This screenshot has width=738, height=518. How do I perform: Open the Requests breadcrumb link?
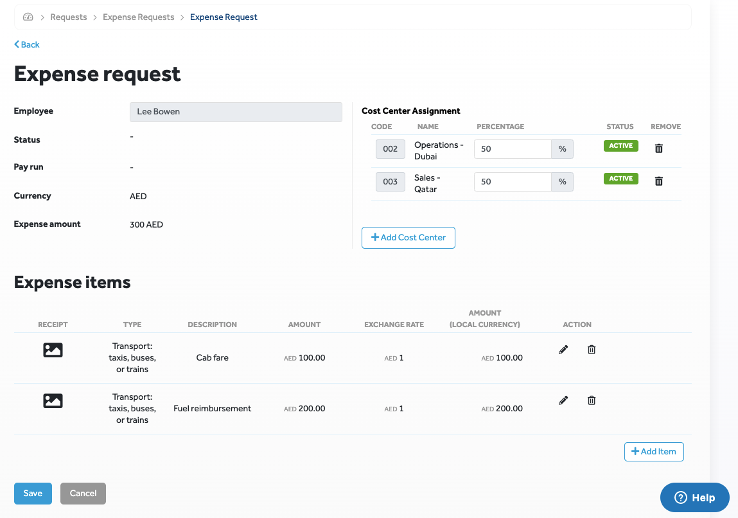[68, 17]
